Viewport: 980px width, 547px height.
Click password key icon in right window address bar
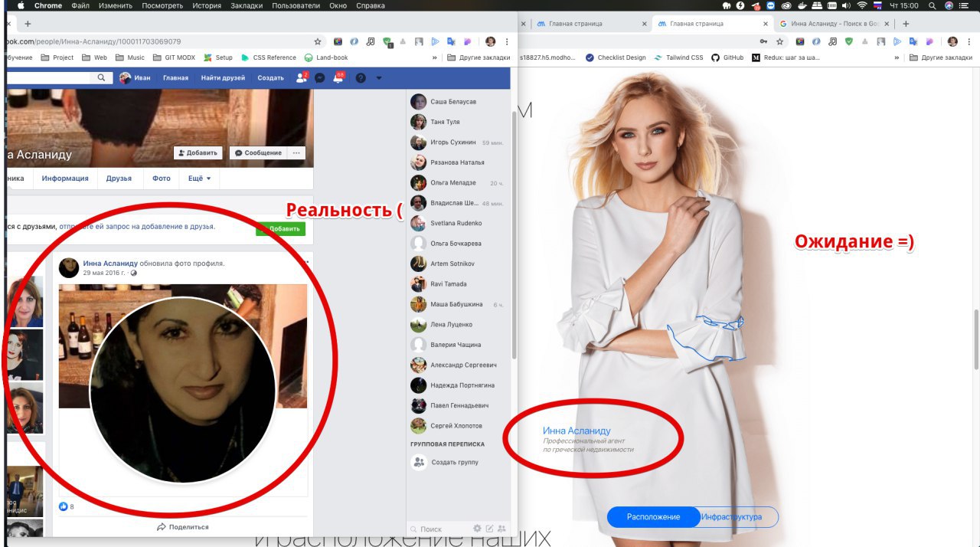(764, 41)
